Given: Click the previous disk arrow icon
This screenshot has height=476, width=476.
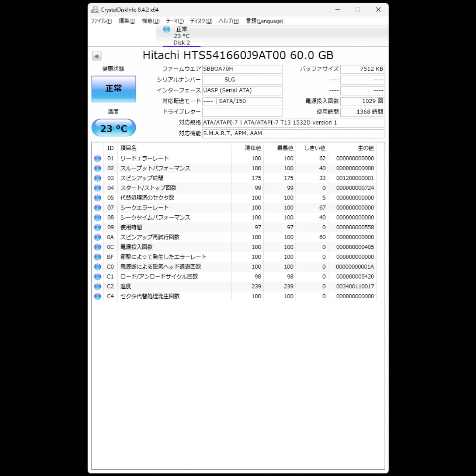Looking at the screenshot, I should tap(97, 56).
